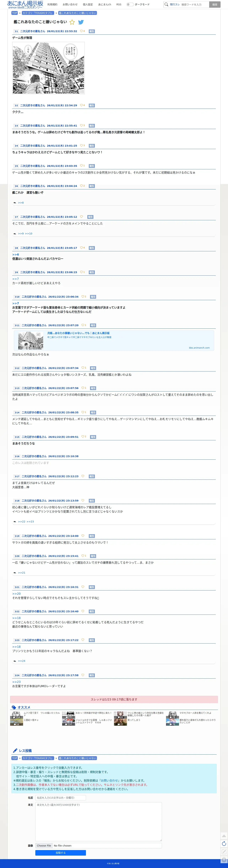
Task: Share the thread via the Twitter bird icon
Action: coord(81,22)
